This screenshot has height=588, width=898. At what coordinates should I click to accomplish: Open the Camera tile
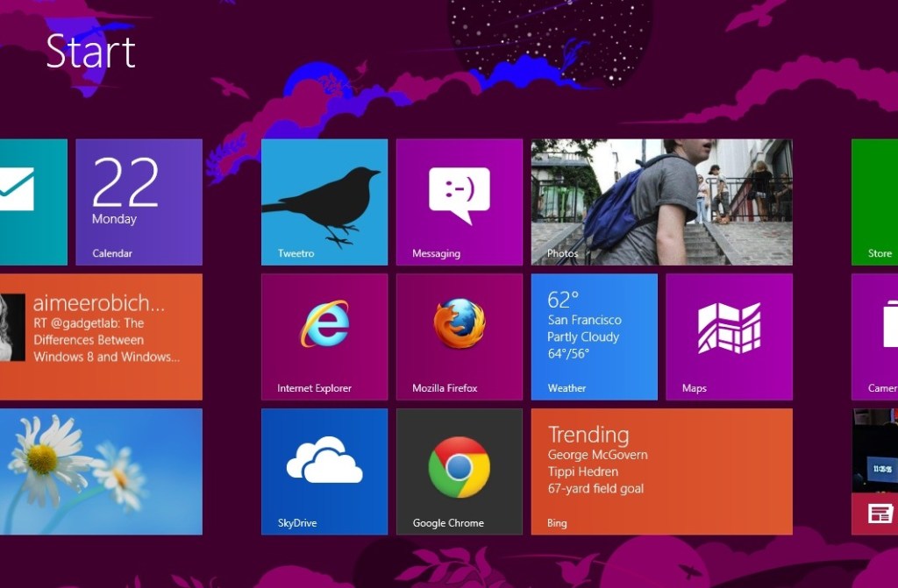tap(874, 337)
